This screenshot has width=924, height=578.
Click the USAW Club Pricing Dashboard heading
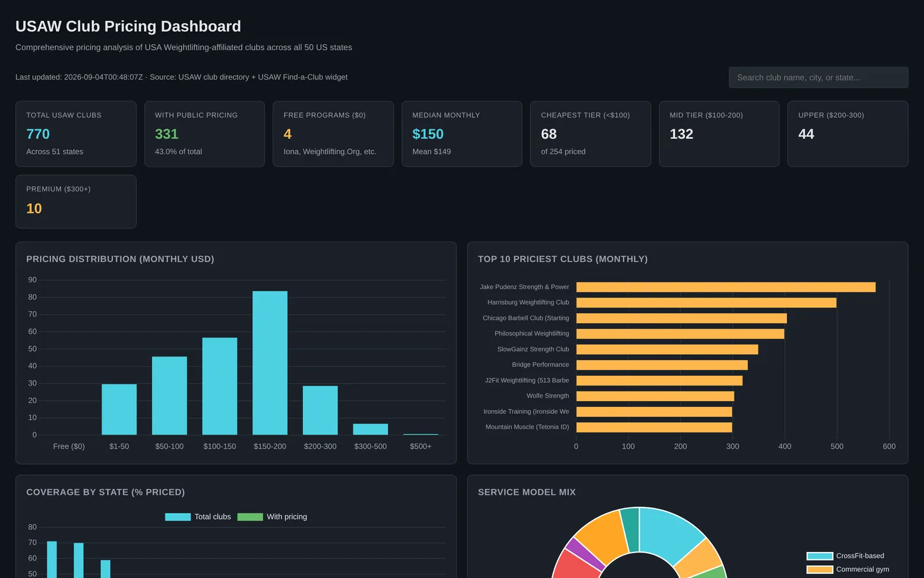point(128,27)
